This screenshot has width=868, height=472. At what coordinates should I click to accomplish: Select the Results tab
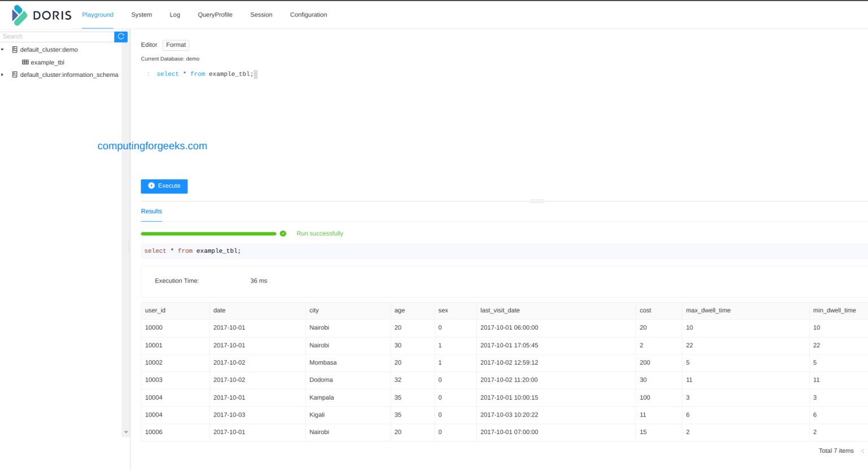[151, 211]
